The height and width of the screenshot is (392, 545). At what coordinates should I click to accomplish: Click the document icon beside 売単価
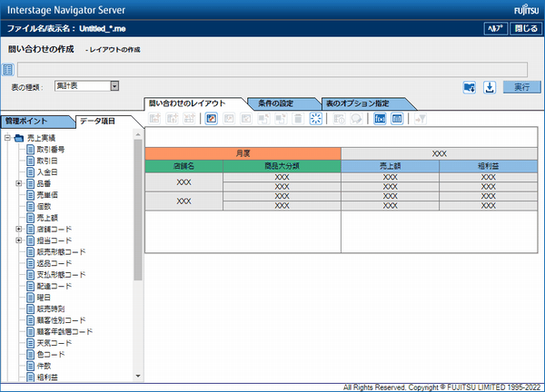(x=31, y=195)
